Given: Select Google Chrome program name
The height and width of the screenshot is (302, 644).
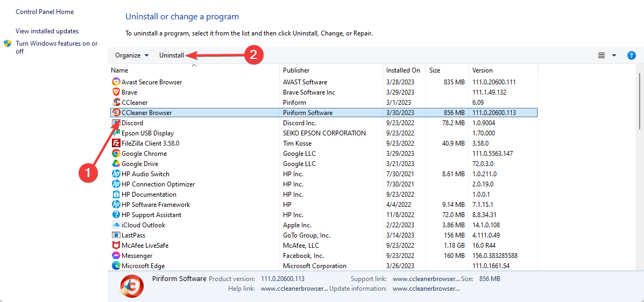Looking at the screenshot, I should coord(144,154).
